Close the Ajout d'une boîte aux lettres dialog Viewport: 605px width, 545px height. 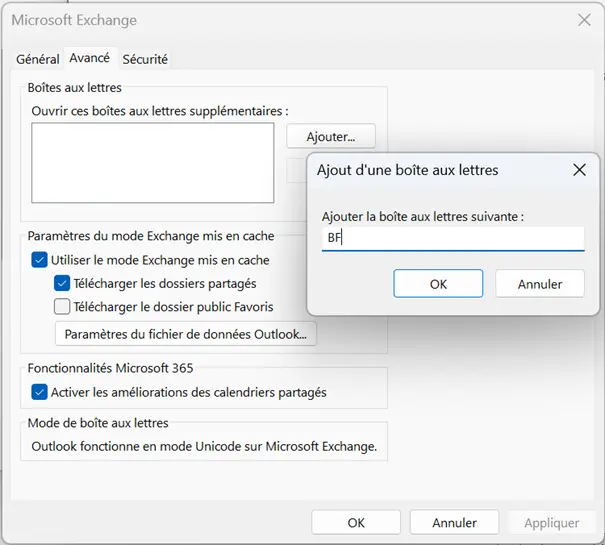[x=579, y=170]
